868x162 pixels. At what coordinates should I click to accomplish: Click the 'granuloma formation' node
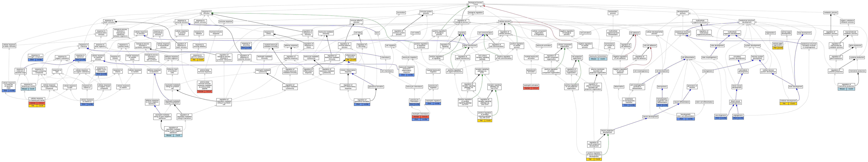[x=376, y=87]
